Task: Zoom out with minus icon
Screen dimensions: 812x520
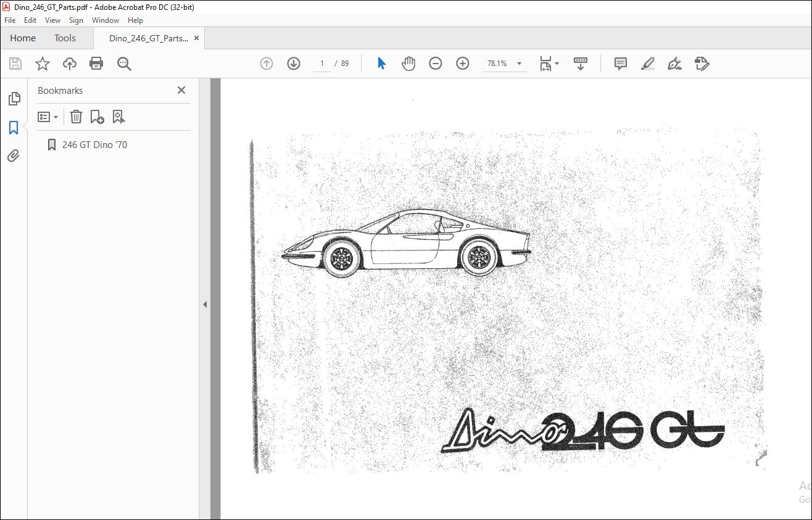Action: [x=436, y=64]
